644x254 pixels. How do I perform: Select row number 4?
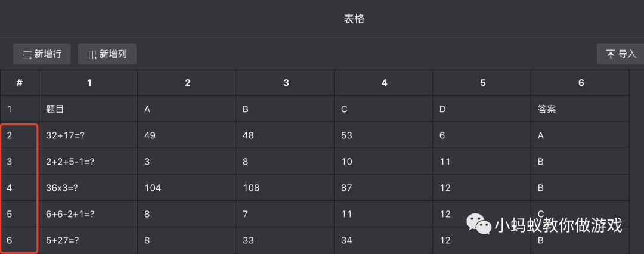click(20, 188)
